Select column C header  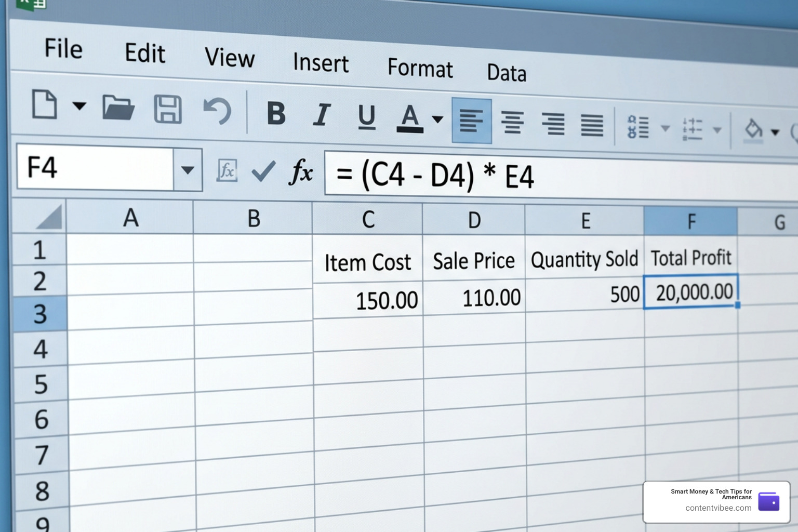(x=368, y=219)
